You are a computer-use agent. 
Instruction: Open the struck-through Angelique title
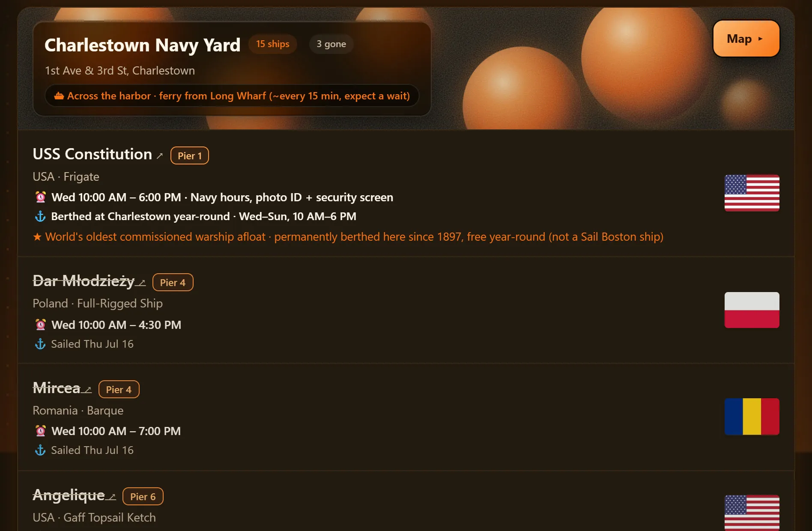point(69,495)
